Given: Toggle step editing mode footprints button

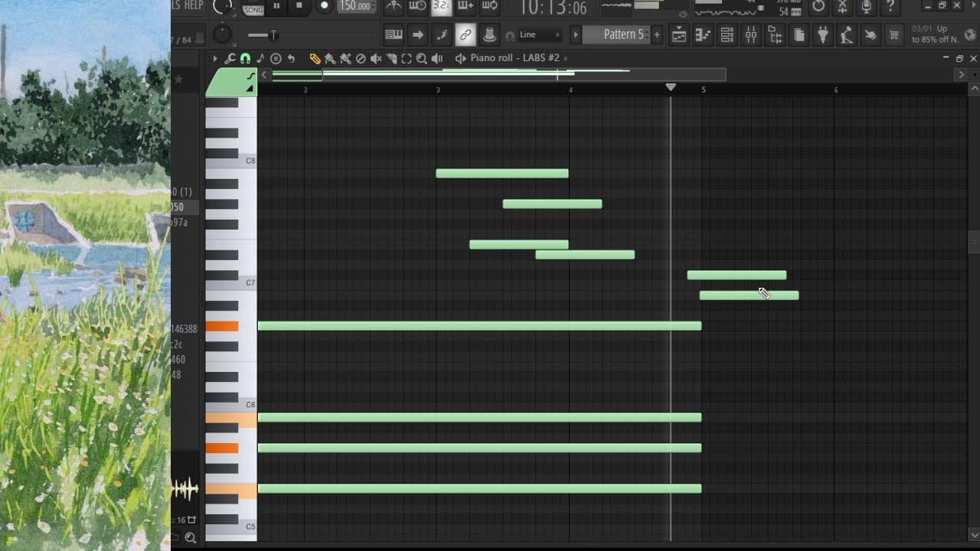Looking at the screenshot, I should pos(441,34).
